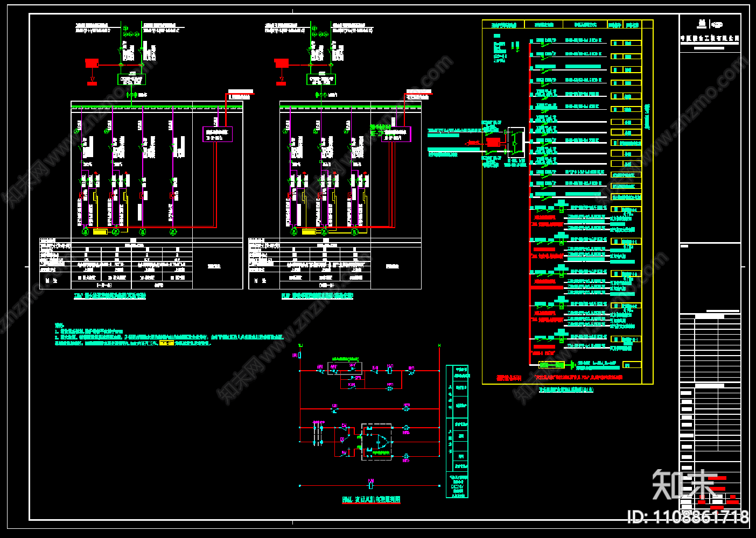
Task: Select the yellow block at bottom of left panel
Action: (x=100, y=232)
